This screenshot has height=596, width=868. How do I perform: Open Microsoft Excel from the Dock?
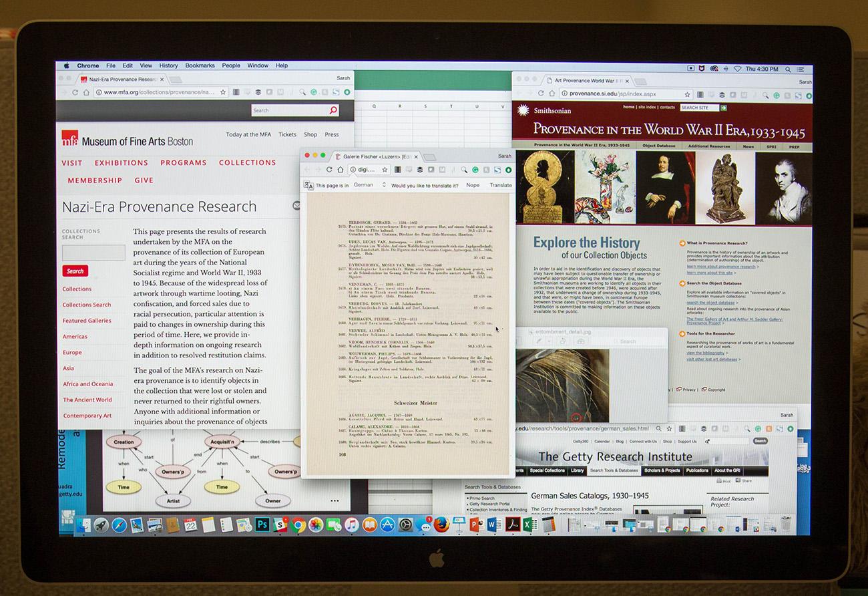pos(529,525)
